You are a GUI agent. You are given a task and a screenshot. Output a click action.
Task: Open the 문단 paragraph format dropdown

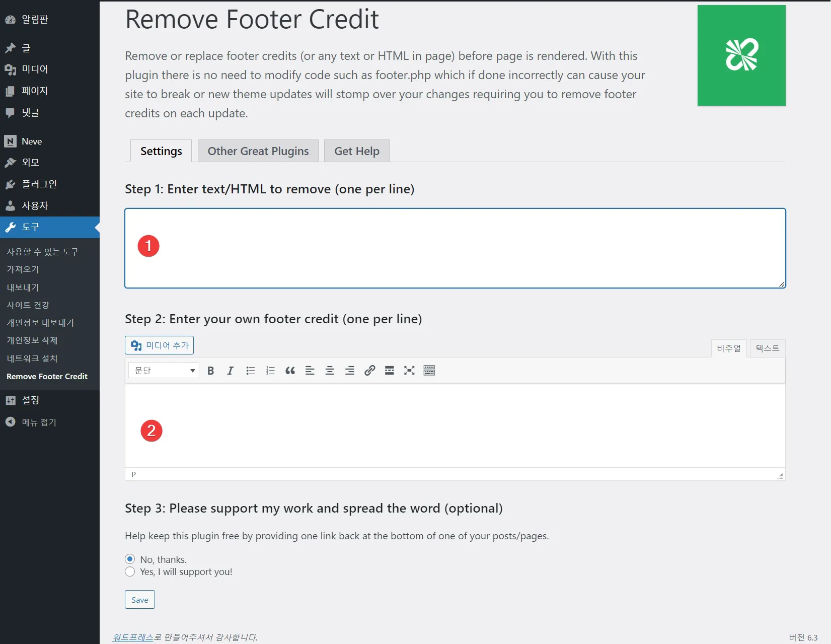click(x=164, y=371)
